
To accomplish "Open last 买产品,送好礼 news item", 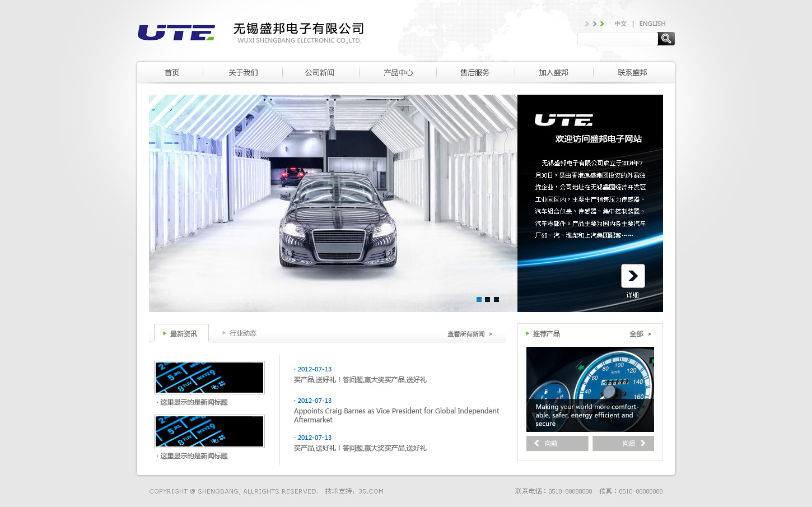I will [x=360, y=448].
